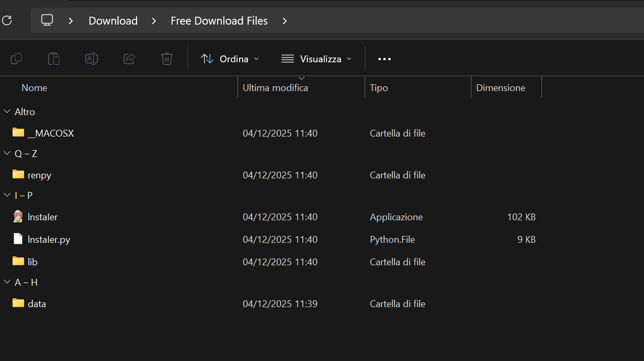Select the Instaler application icon
This screenshot has width=644, height=361.
18,217
